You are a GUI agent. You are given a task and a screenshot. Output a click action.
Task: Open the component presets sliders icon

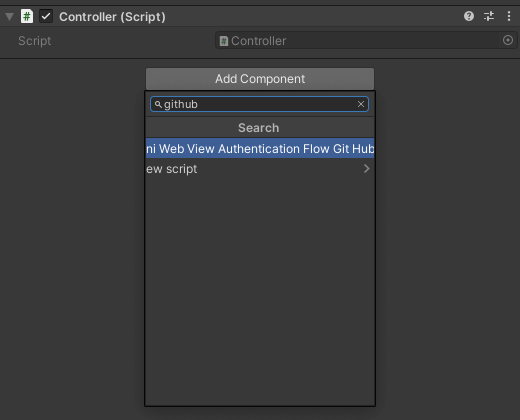pyautogui.click(x=489, y=16)
